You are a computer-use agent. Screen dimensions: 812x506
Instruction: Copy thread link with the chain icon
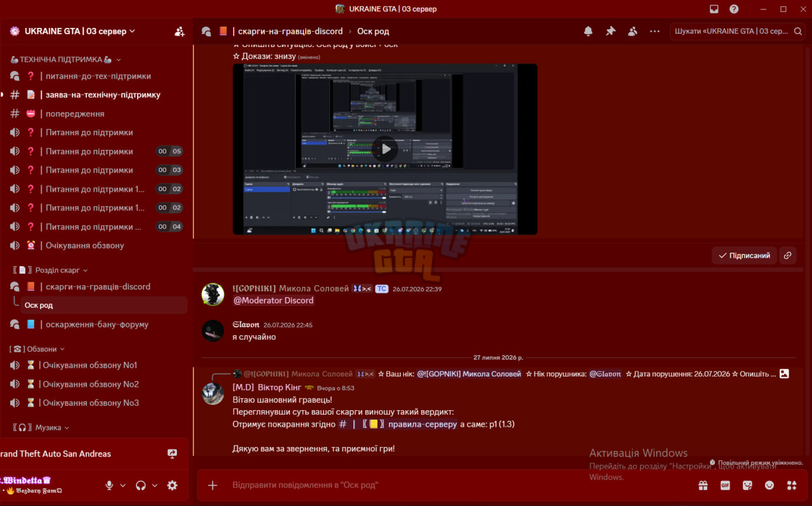[787, 255]
